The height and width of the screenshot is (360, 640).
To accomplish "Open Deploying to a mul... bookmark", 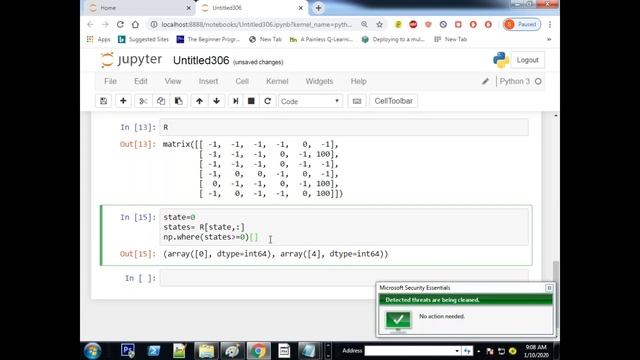I will click(393, 39).
